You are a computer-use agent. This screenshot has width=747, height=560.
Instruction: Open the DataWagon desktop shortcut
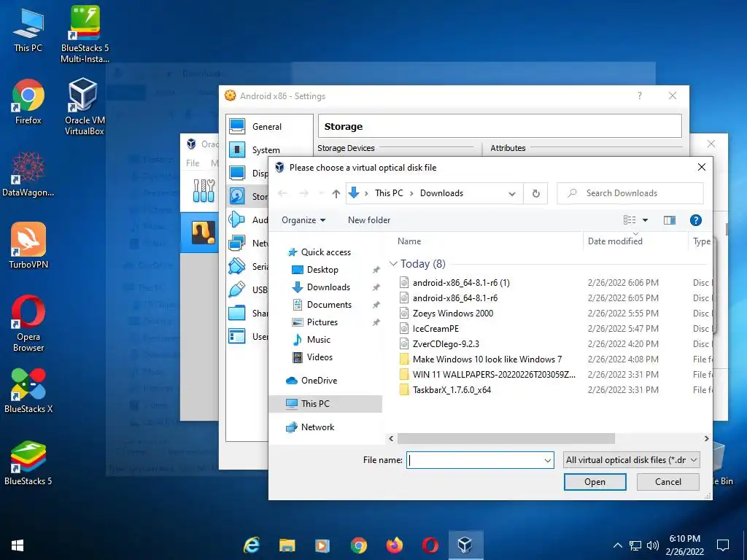pos(28,174)
